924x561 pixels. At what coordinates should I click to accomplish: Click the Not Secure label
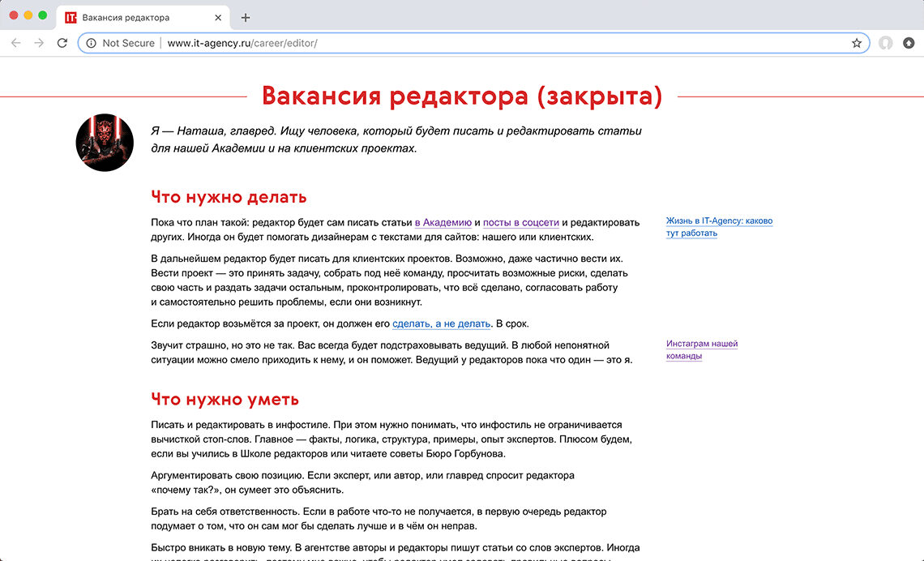[128, 43]
